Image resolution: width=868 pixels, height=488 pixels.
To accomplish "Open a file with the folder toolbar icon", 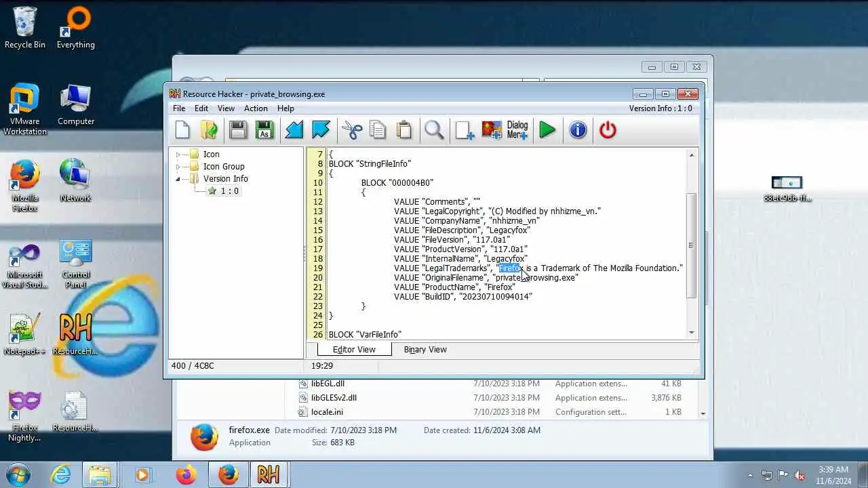I will point(209,129).
